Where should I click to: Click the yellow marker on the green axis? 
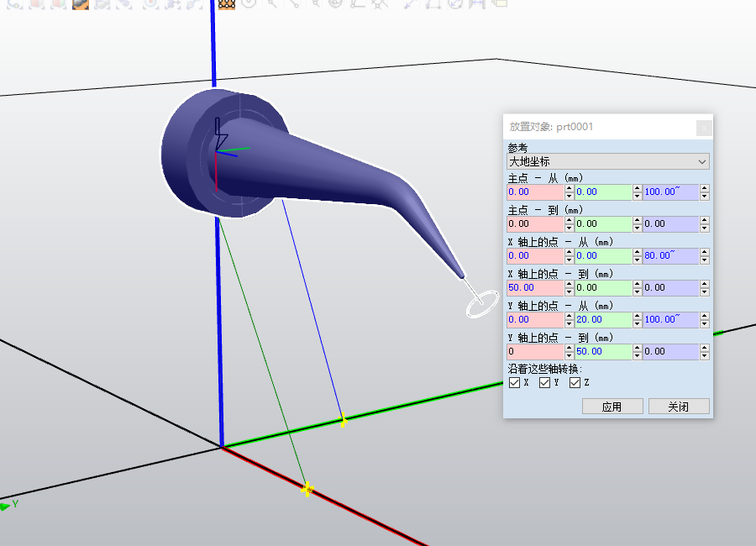tap(343, 420)
